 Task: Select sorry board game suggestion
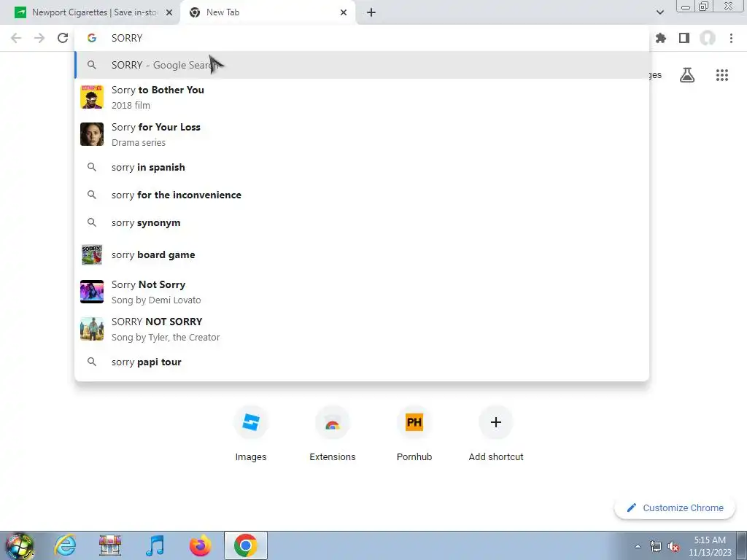click(362, 254)
